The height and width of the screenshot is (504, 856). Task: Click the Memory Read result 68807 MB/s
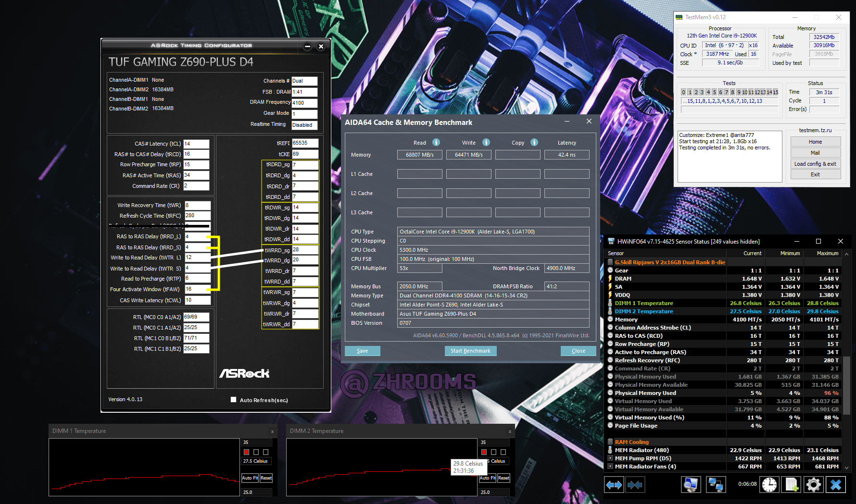(x=420, y=155)
